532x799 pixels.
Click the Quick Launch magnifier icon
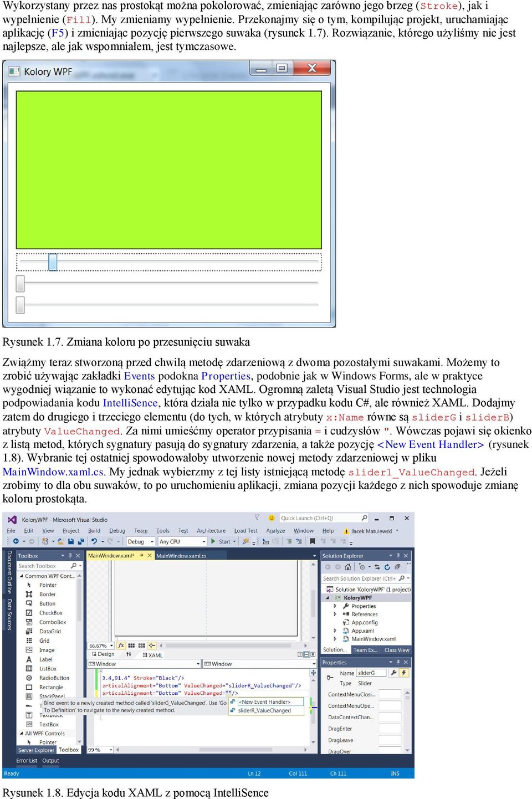[x=364, y=518]
